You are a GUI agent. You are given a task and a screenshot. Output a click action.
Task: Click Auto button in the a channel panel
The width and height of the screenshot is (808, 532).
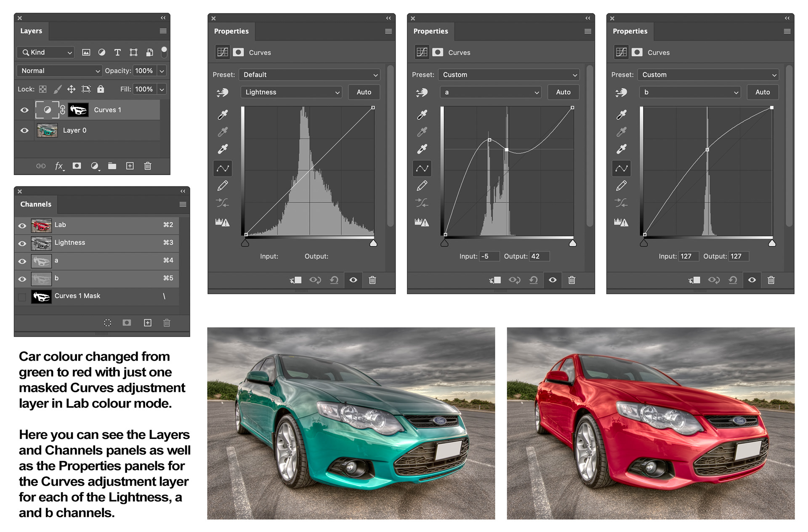(x=563, y=92)
